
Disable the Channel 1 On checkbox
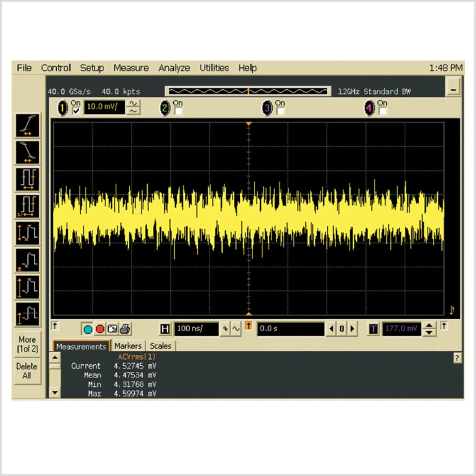tap(76, 111)
